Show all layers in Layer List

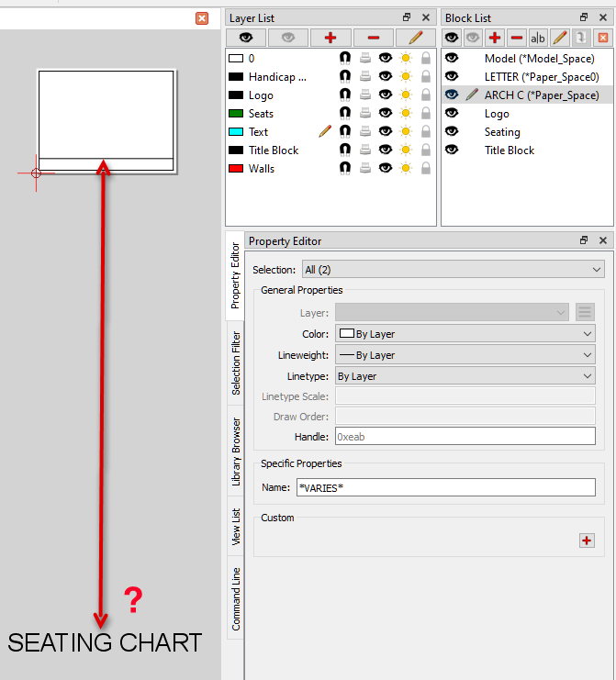point(245,38)
